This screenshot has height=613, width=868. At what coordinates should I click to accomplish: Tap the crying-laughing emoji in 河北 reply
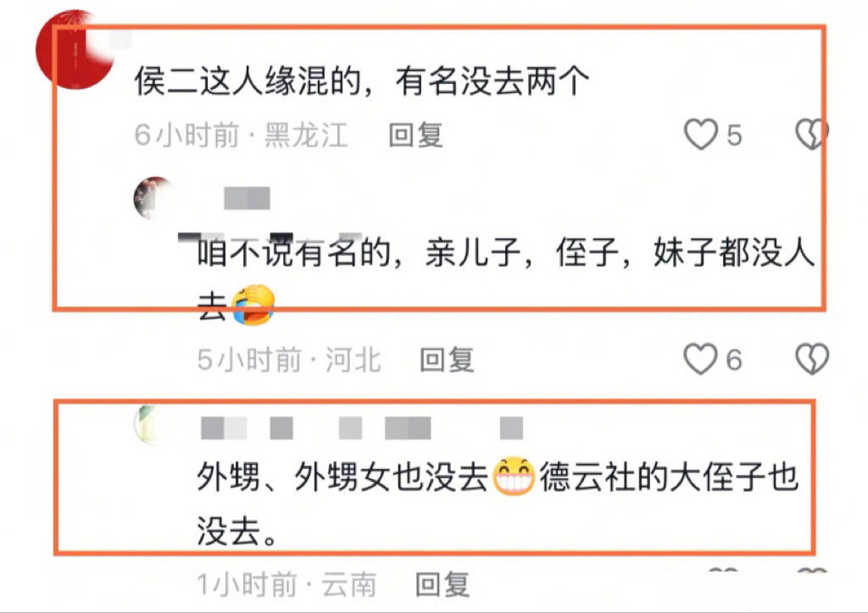(x=253, y=305)
